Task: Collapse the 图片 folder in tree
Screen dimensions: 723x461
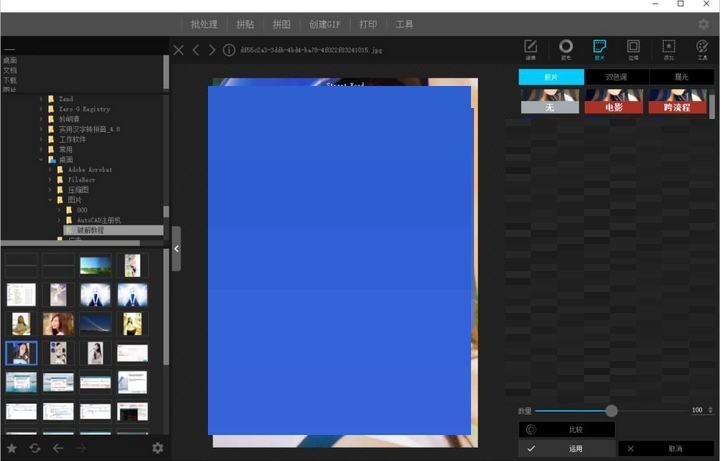Action: (x=50, y=200)
